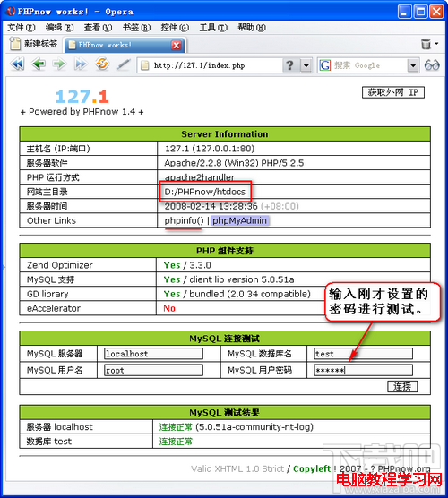Click the Copyleft link in the footer

(312, 468)
